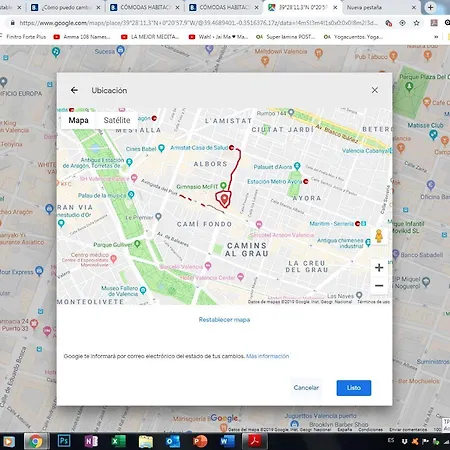Screen dimensions: 450x450
Task: Zoom out on the dialog map
Action: [x=379, y=286]
